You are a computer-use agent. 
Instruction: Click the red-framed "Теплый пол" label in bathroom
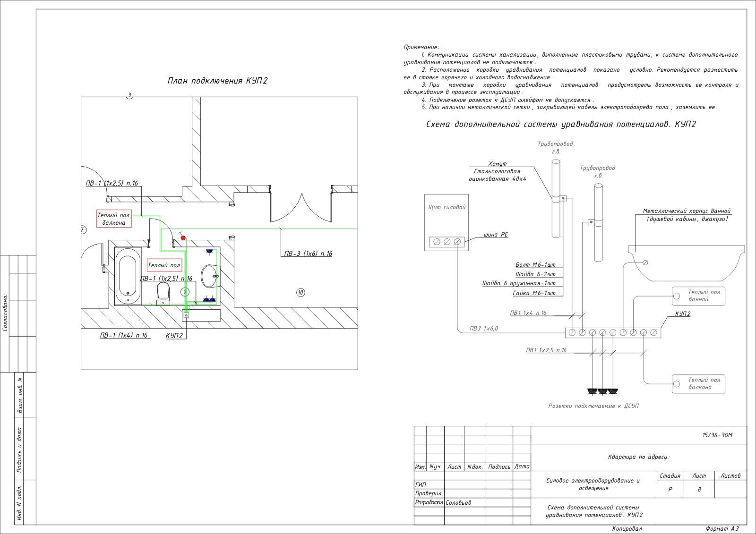tap(164, 265)
